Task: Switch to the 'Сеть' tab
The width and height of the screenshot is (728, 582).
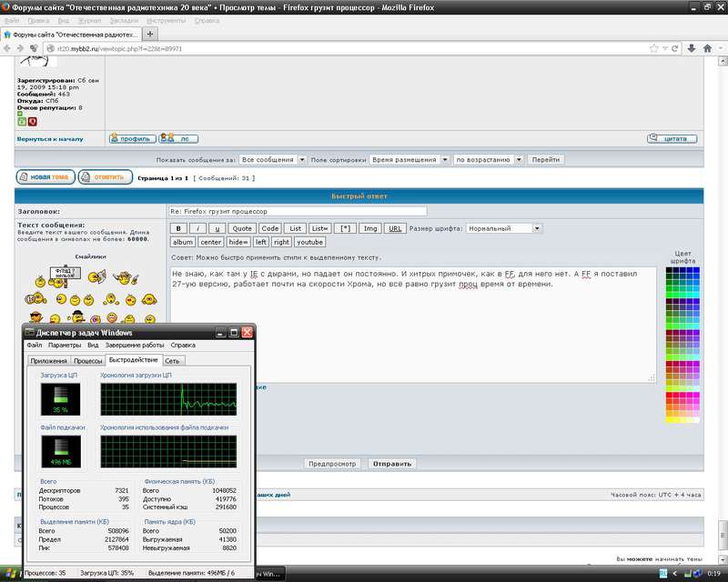Action: 172,361
